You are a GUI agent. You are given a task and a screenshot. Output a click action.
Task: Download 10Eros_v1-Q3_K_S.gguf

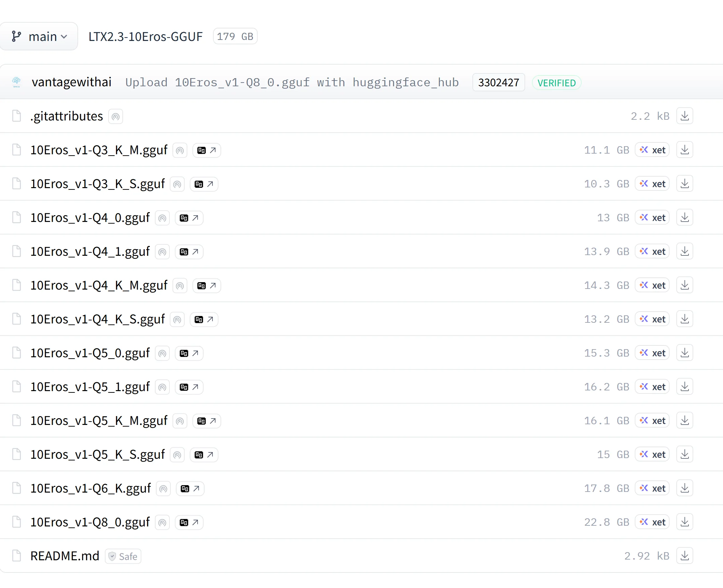coord(685,184)
